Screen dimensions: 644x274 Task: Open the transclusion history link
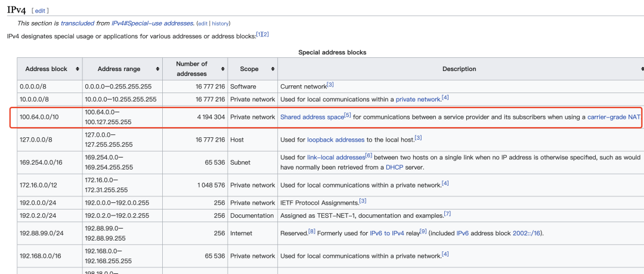tap(220, 23)
